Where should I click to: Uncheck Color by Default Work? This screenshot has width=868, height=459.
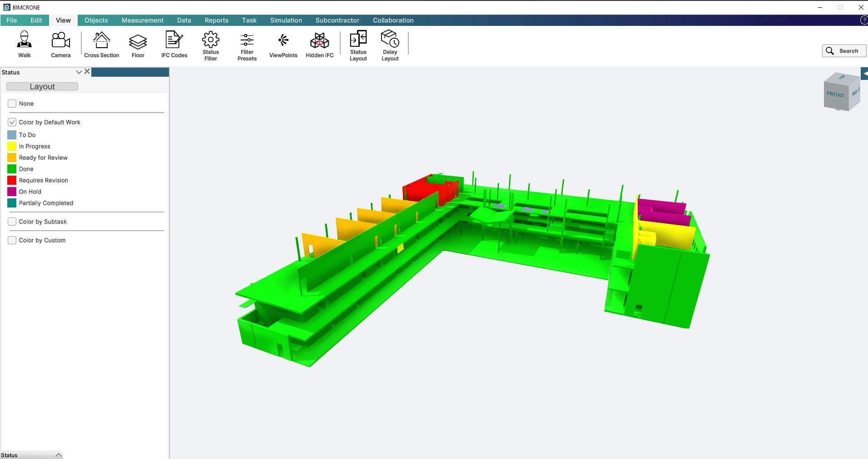tap(12, 122)
